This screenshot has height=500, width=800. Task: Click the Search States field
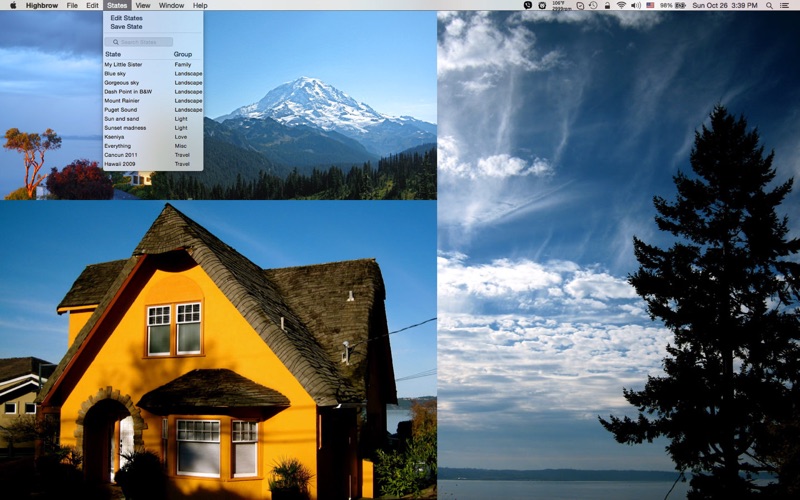[x=139, y=42]
